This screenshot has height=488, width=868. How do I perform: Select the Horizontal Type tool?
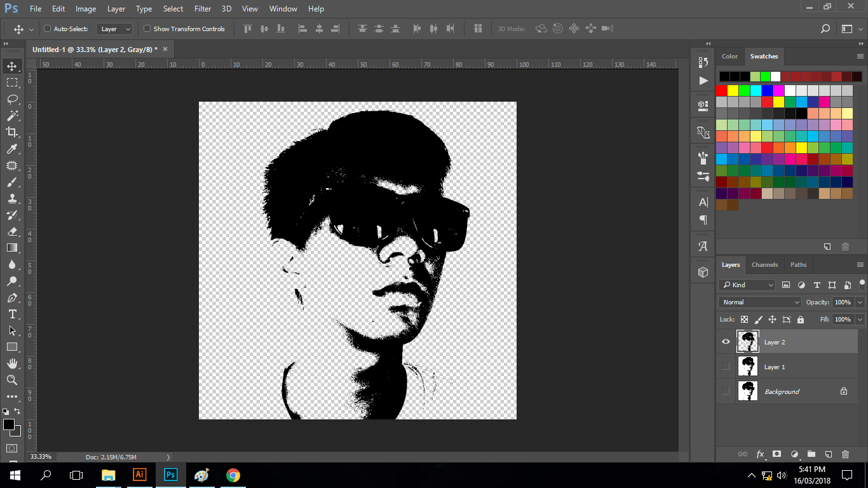pyautogui.click(x=12, y=314)
